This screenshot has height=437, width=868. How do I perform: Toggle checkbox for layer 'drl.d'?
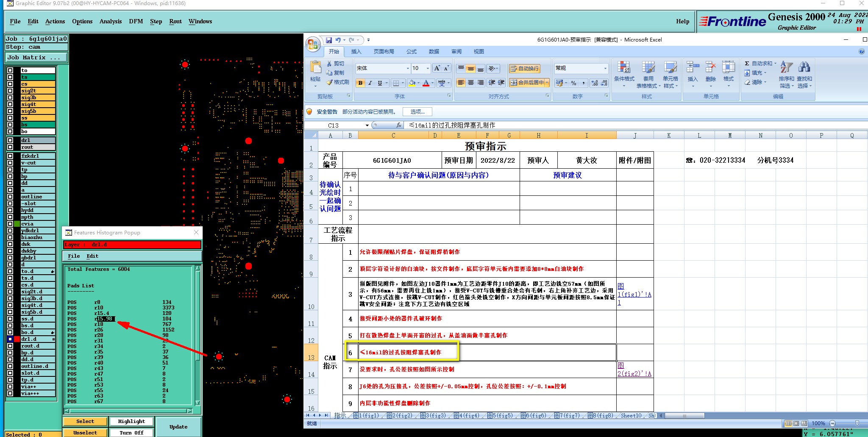click(x=10, y=339)
